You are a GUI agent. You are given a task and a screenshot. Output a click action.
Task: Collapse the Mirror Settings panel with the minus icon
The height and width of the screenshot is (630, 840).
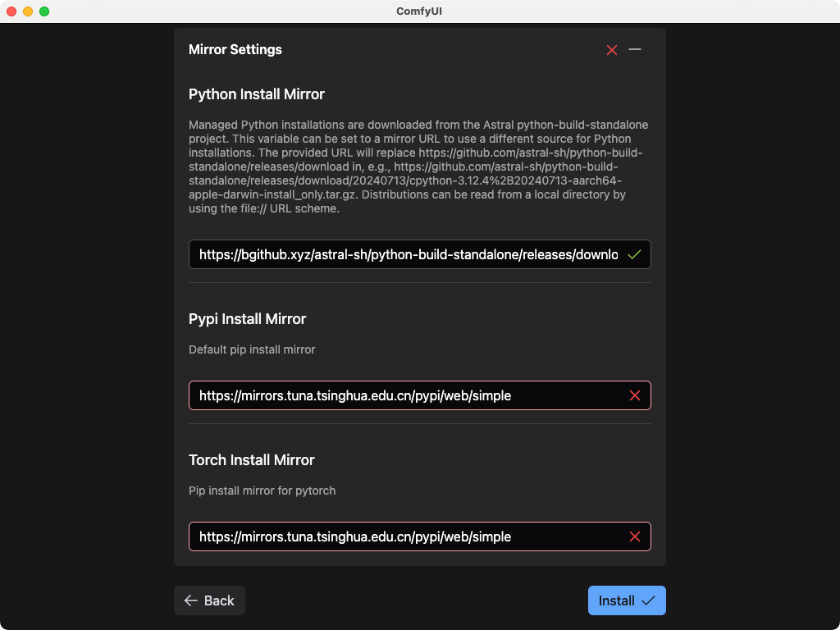pyautogui.click(x=635, y=50)
